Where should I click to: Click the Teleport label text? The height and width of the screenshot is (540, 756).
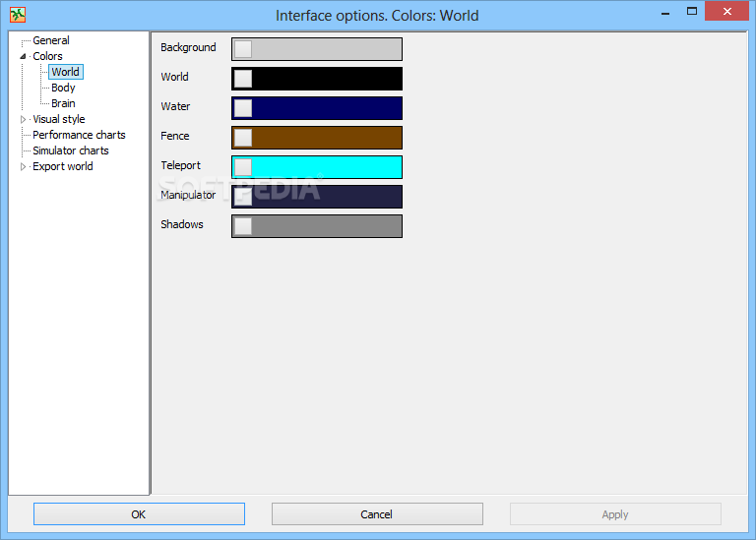click(x=180, y=165)
